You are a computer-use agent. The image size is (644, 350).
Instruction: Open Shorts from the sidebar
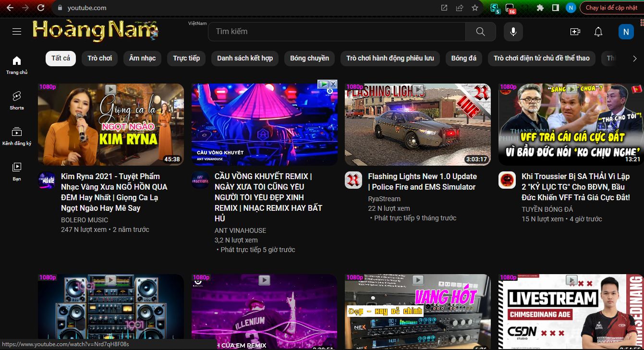coord(17,101)
